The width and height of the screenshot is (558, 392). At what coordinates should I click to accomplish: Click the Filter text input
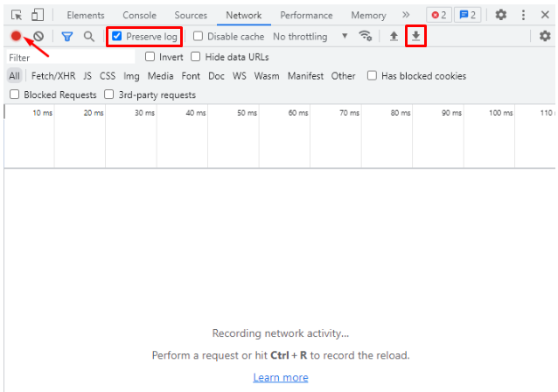click(70, 57)
